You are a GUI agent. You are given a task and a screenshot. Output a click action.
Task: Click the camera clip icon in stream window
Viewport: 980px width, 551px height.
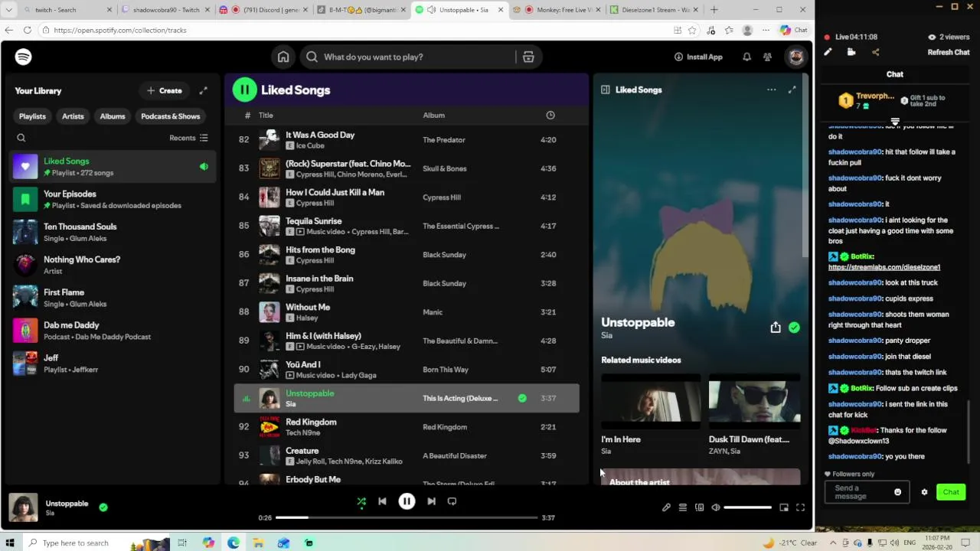[851, 52]
